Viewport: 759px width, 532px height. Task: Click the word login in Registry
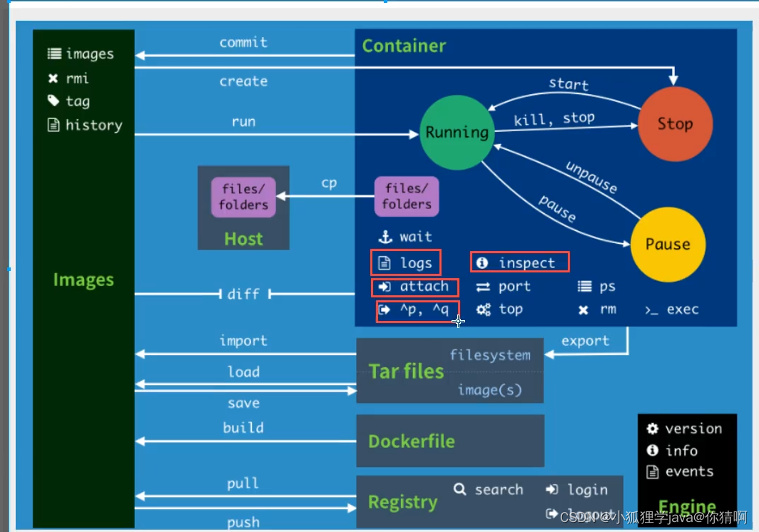[x=587, y=491]
